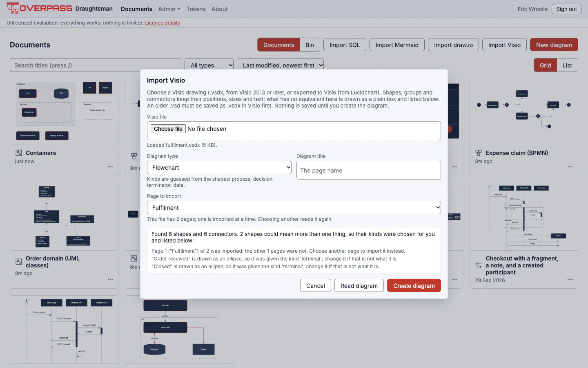
Task: Switch to the Documents tab
Action: [x=278, y=45]
